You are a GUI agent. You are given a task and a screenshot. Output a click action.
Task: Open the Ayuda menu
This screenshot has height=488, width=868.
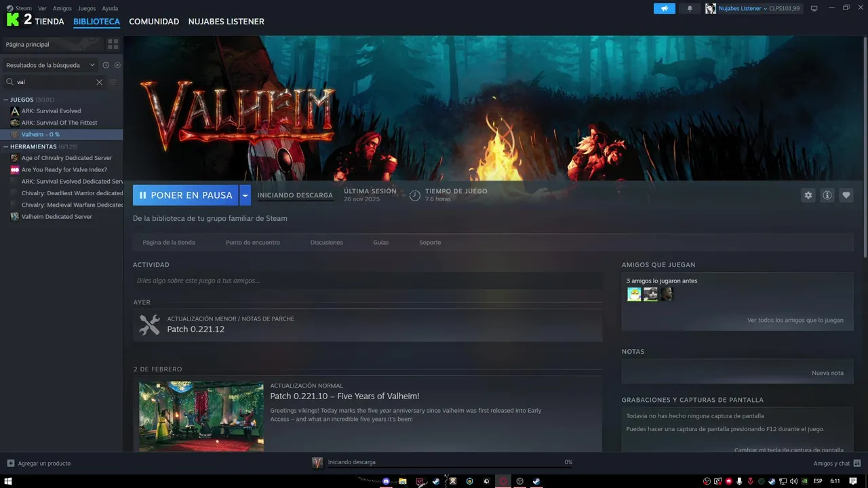tap(110, 8)
